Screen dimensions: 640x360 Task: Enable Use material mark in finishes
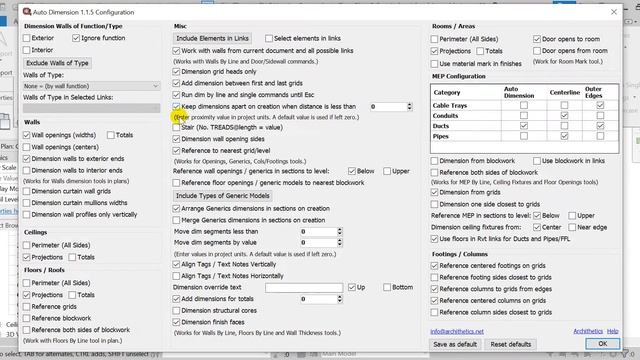[x=435, y=64]
